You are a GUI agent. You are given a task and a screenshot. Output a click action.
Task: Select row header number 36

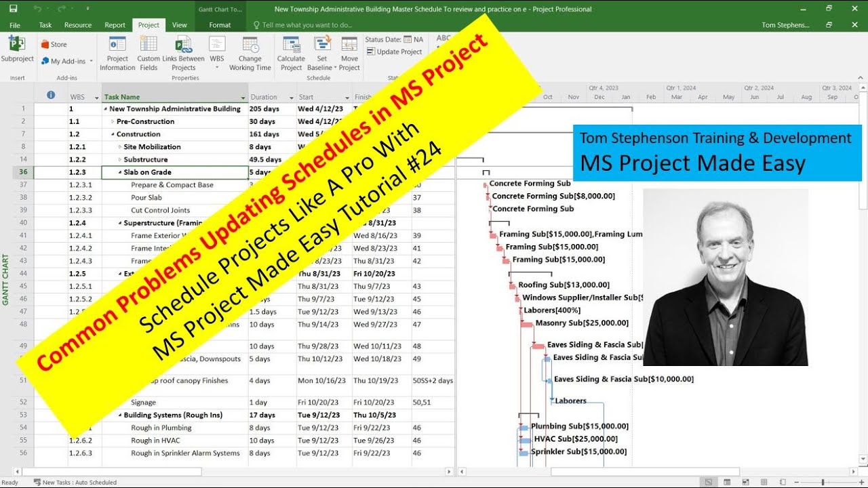[22, 172]
